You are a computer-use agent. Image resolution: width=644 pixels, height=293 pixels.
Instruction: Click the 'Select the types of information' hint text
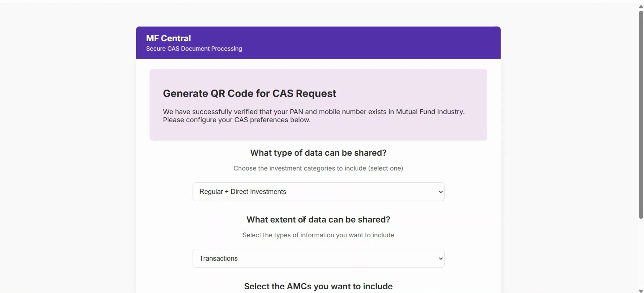point(318,235)
